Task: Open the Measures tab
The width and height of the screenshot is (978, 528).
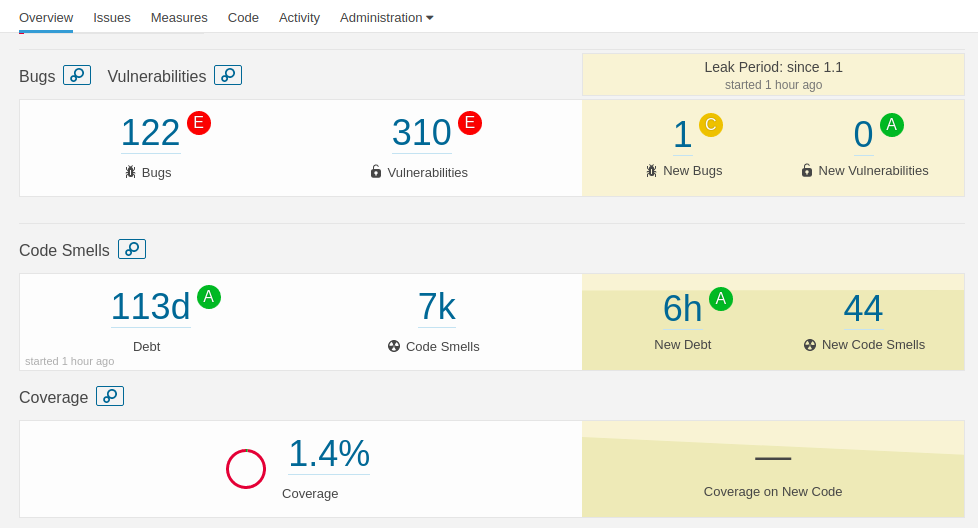Action: [179, 17]
